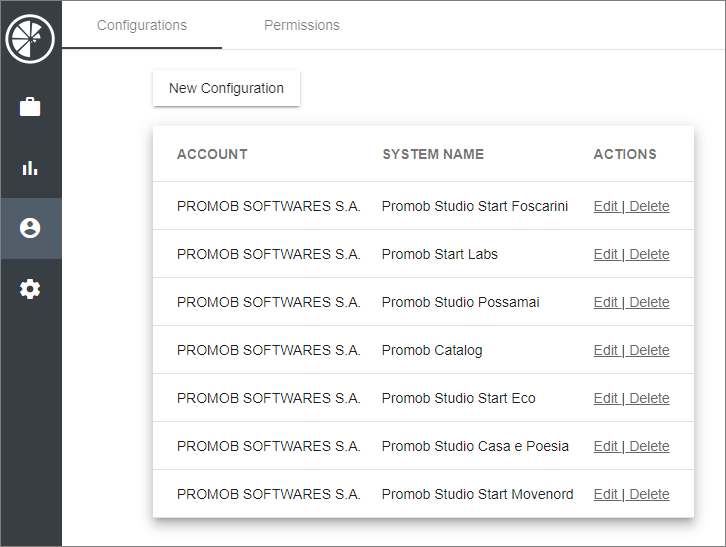Edit Promob Studio Start Movenord configuration
Screen dimensions: 726x547
606,494
